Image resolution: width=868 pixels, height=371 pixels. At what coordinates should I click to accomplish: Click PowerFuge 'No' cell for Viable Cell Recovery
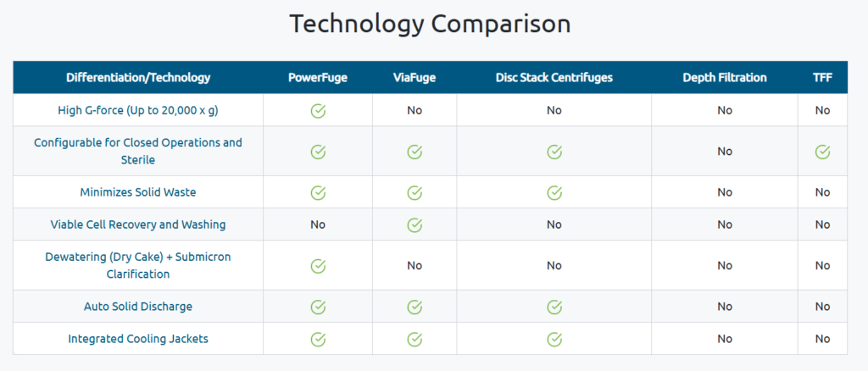tap(318, 225)
